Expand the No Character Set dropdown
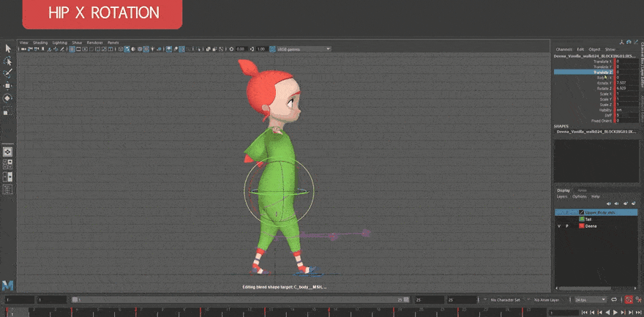 coord(504,300)
